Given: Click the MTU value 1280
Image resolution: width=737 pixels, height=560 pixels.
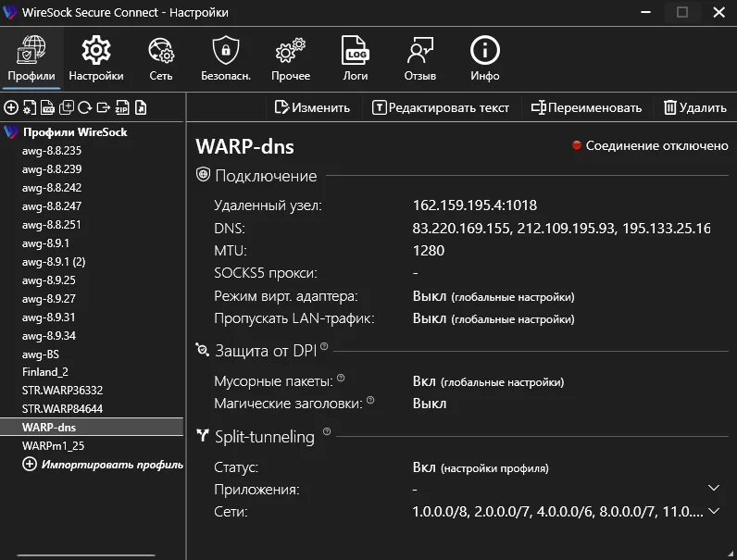Looking at the screenshot, I should (428, 251).
